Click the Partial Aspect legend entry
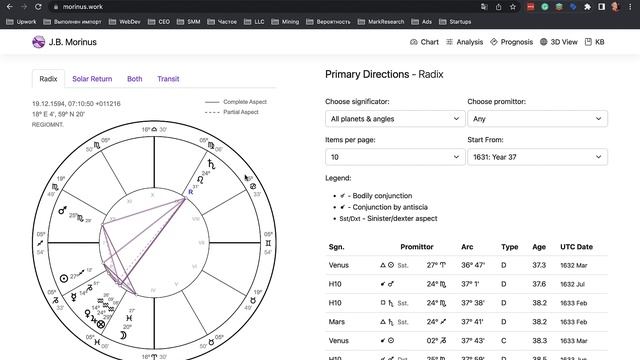640x360 pixels. pos(232,112)
